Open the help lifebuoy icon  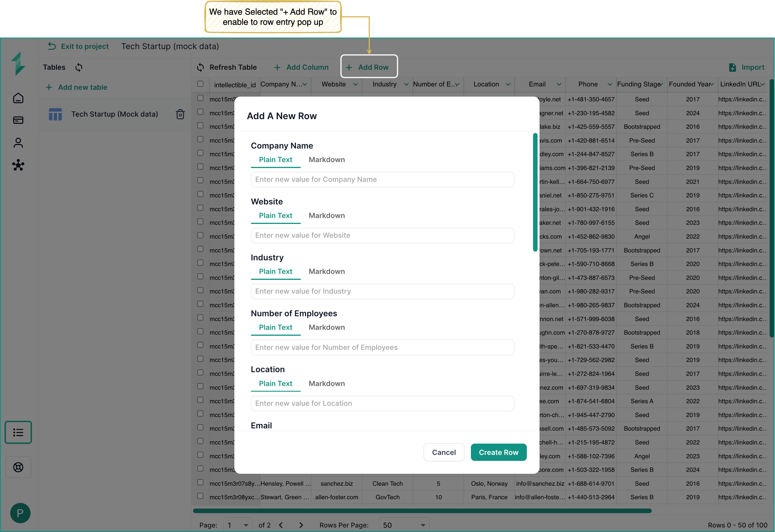point(18,467)
